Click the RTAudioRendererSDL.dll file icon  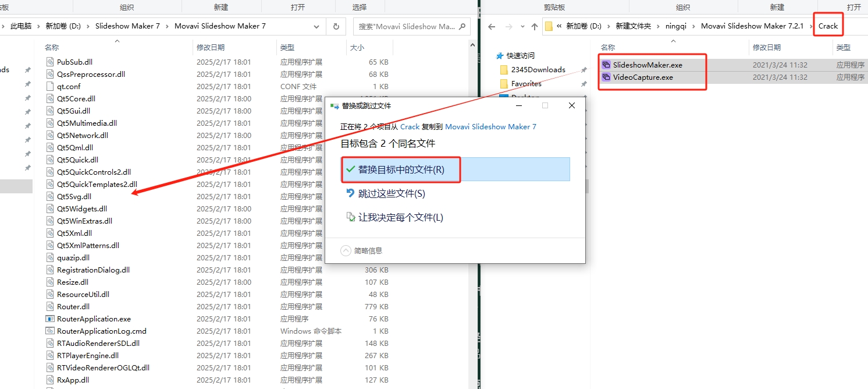click(x=50, y=343)
